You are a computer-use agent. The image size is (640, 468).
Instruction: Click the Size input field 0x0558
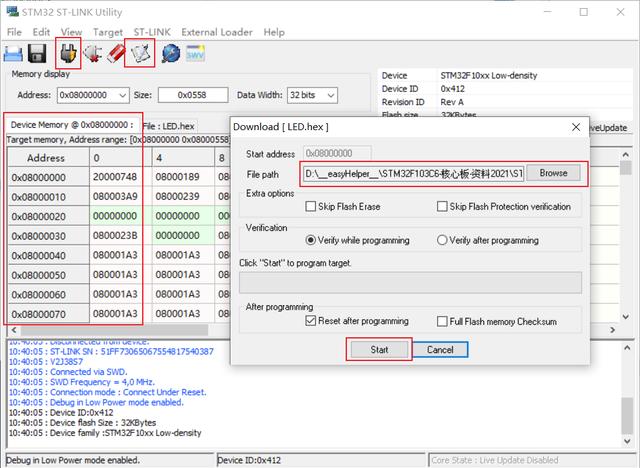click(x=193, y=95)
